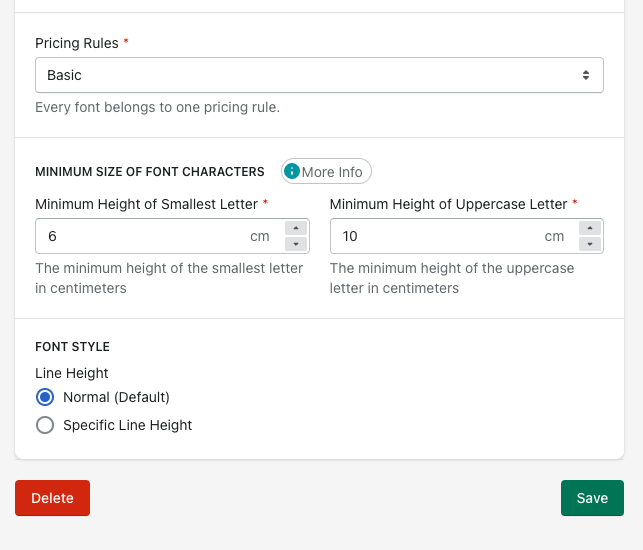The image size is (643, 550).
Task: Click the teal info icon beside More Info
Action: pyautogui.click(x=292, y=172)
